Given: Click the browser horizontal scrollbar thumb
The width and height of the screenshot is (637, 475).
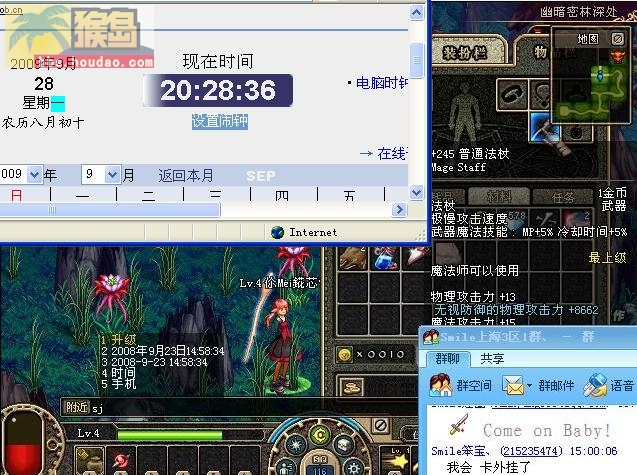Looking at the screenshot, I should [x=110, y=210].
